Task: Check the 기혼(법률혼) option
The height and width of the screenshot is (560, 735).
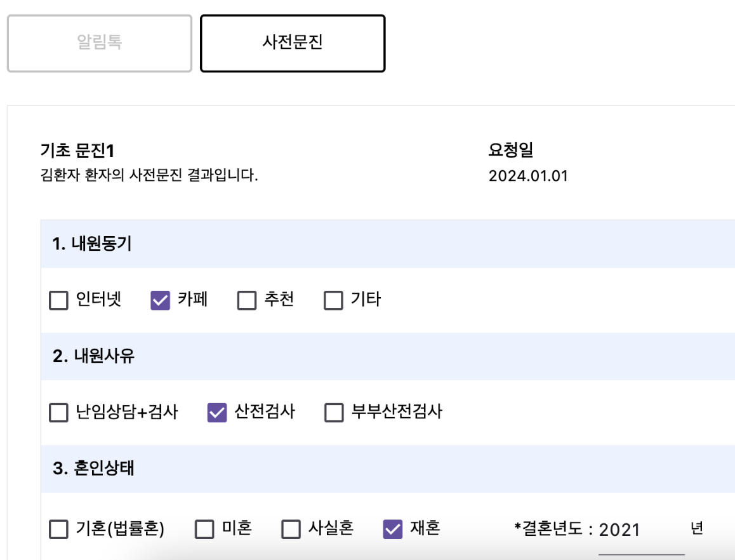Action: (x=58, y=529)
